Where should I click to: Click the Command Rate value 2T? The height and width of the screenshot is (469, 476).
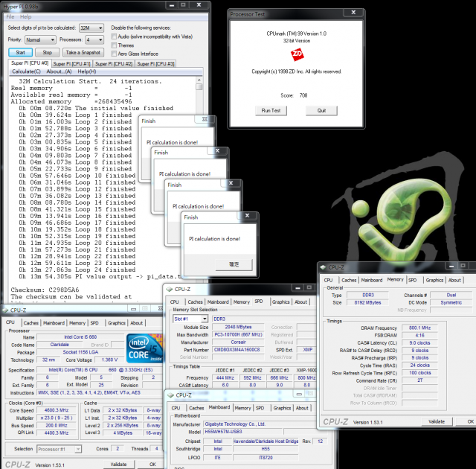419,380
